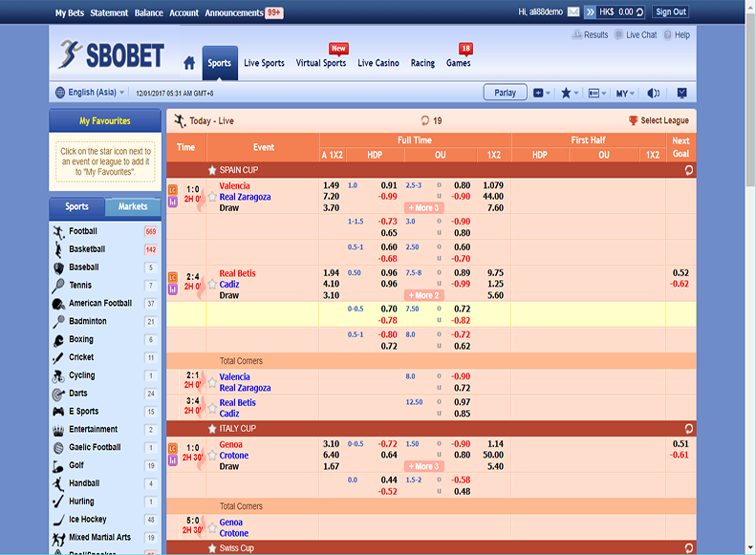Refresh the HK$ balance
This screenshot has width=756, height=555.
tap(639, 12)
